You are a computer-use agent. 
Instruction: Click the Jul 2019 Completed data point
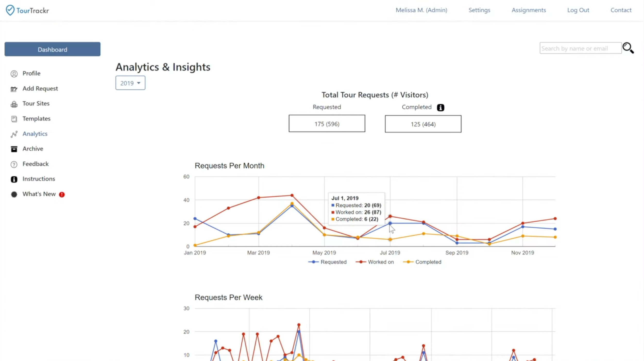(x=390, y=240)
